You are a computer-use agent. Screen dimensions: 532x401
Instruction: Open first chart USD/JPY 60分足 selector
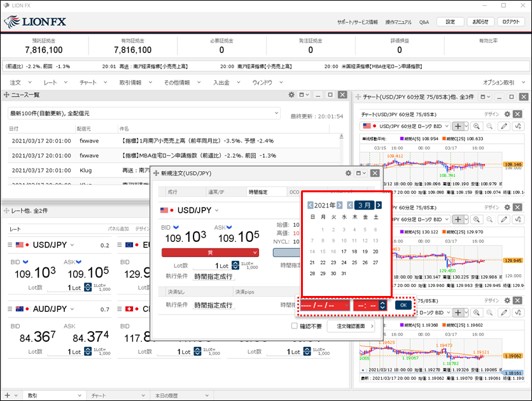tap(405, 126)
